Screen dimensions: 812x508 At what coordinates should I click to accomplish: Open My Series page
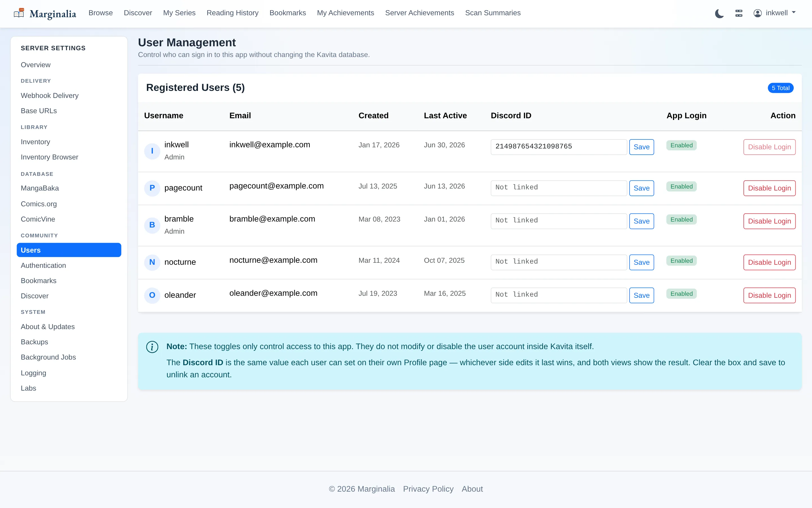[x=179, y=13]
